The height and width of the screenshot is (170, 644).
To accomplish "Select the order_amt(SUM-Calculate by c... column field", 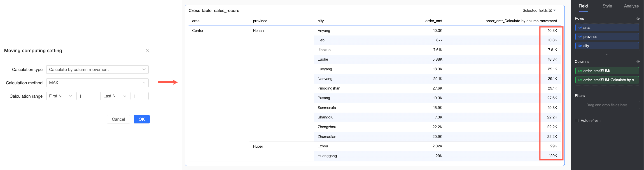I will [607, 80].
